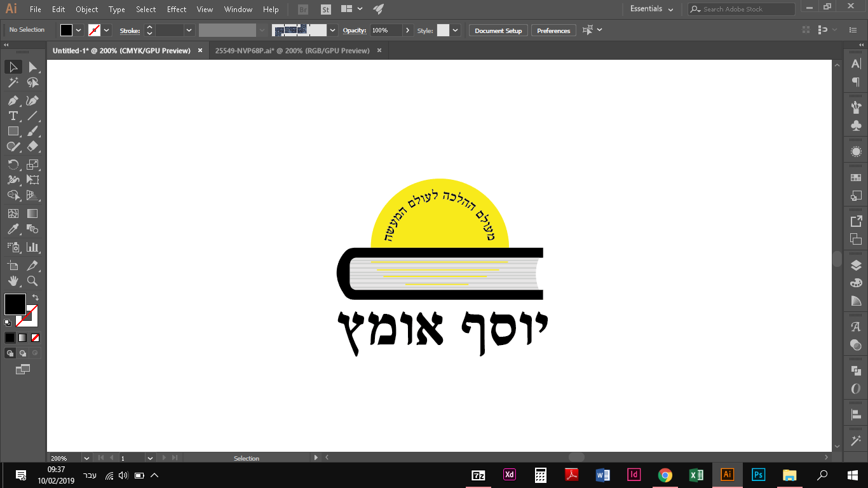Screen dimensions: 868x488
Task: Open the zoom level dropdown at bottom left
Action: [x=86, y=457]
